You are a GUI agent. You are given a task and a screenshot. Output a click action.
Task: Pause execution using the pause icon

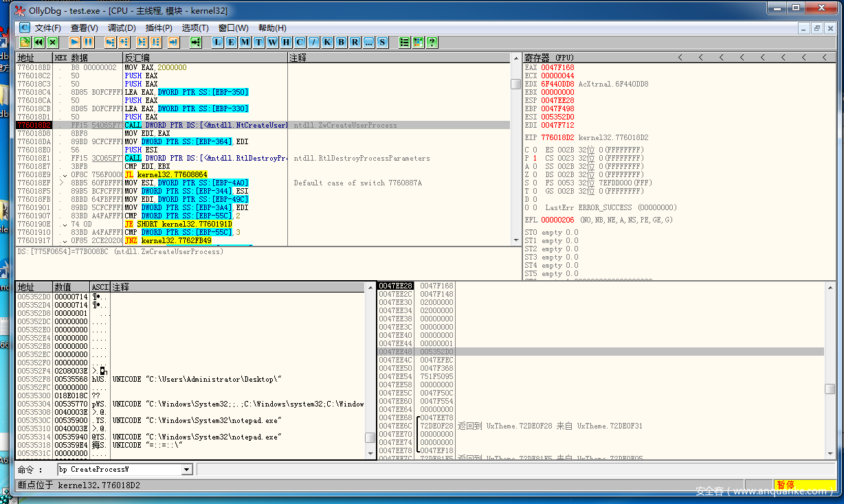click(x=89, y=43)
